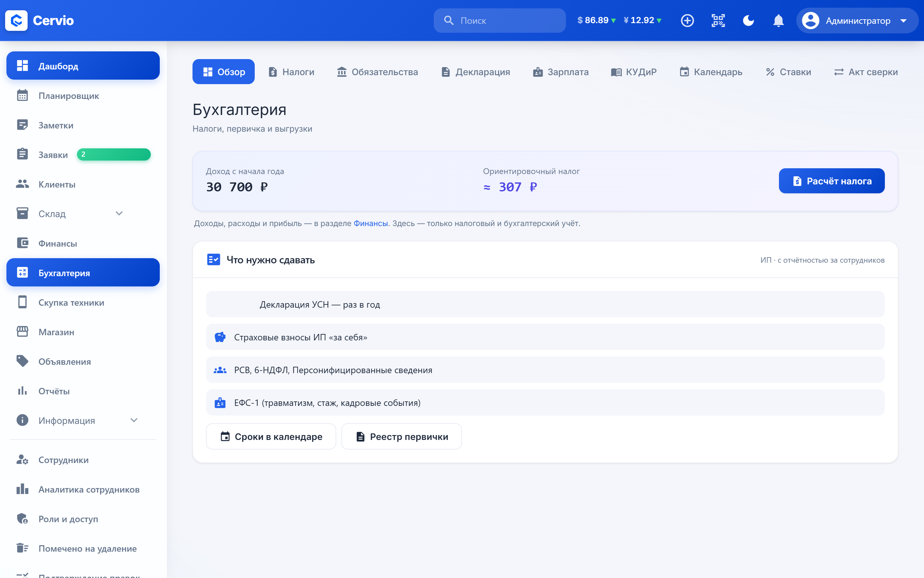Screen dimensions: 924x578
Task: Click the Клиенты people icon
Action: point(22,184)
